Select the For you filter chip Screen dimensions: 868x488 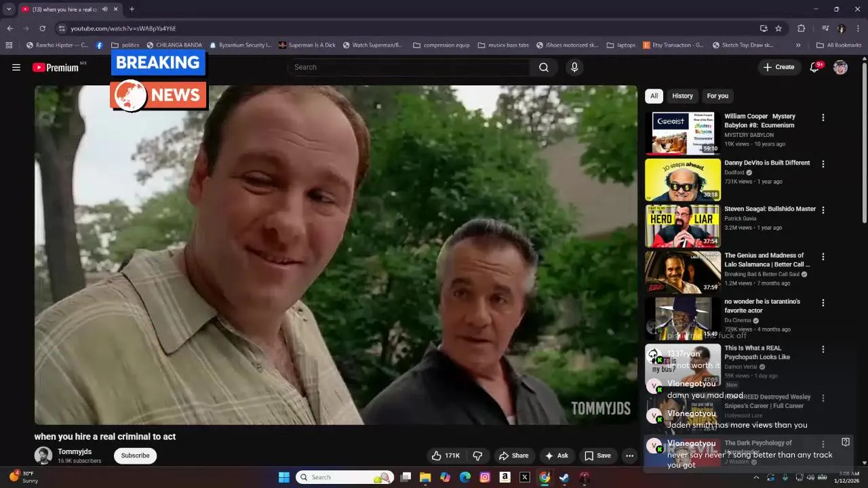click(x=717, y=96)
